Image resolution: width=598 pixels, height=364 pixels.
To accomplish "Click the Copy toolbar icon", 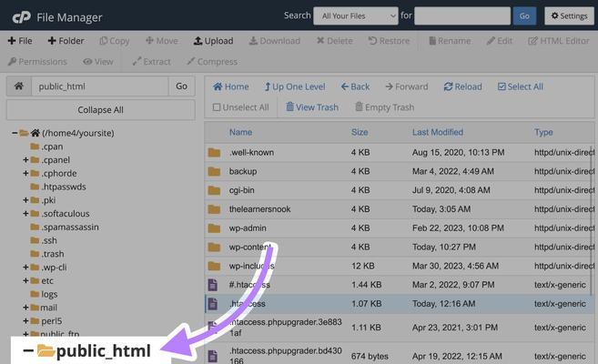I will pyautogui.click(x=103, y=41).
